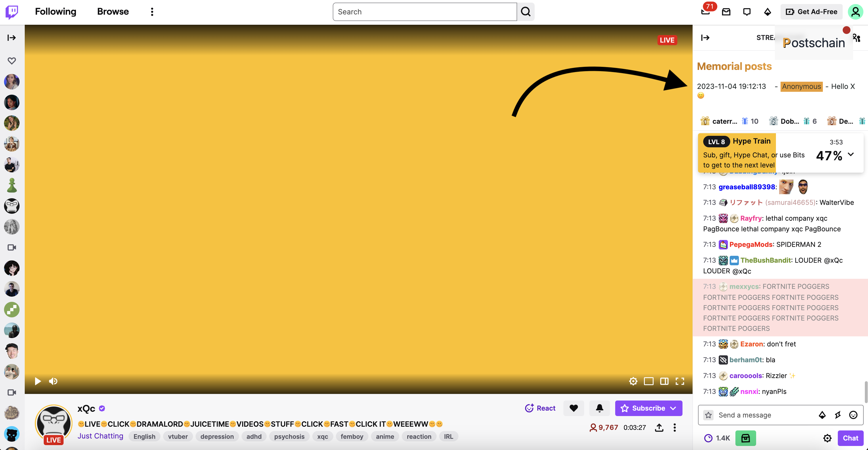
Task: Focus the Search input field
Action: tap(425, 12)
